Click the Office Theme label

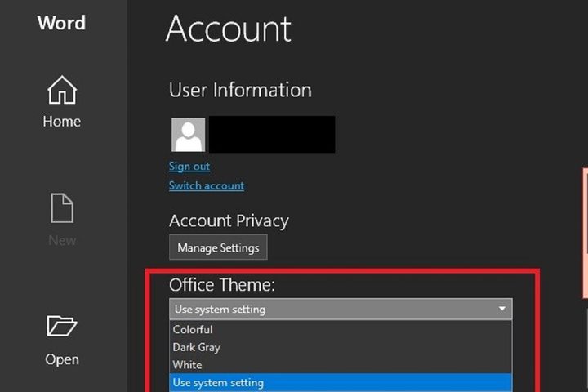point(222,285)
